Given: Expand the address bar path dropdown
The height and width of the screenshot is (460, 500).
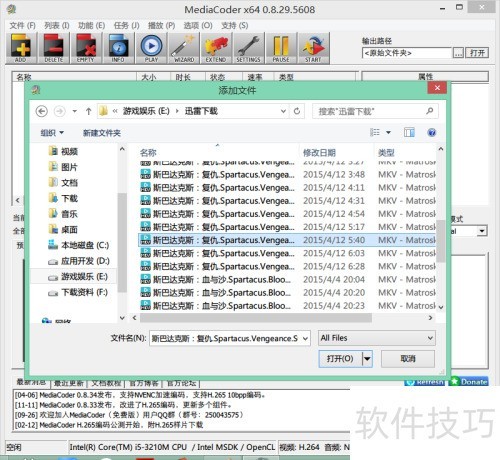Looking at the screenshot, I should click(x=283, y=111).
